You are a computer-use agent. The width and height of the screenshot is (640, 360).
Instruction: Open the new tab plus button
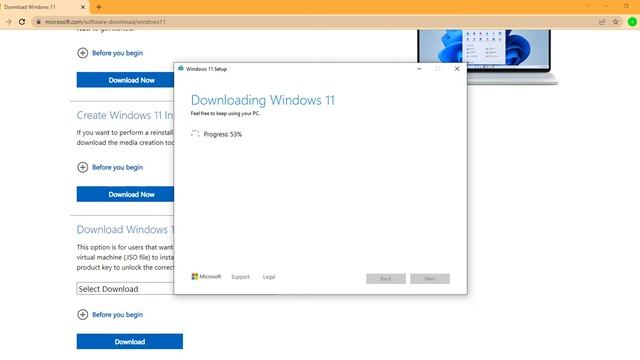[x=99, y=7]
